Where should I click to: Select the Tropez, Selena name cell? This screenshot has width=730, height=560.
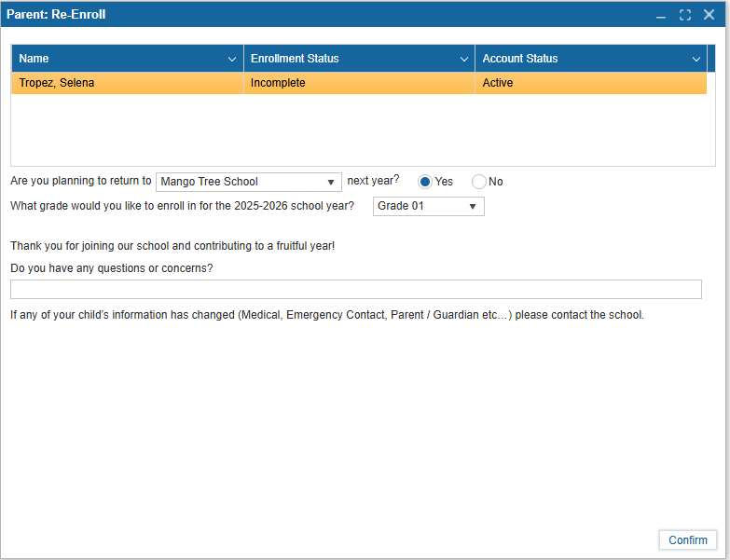click(57, 83)
